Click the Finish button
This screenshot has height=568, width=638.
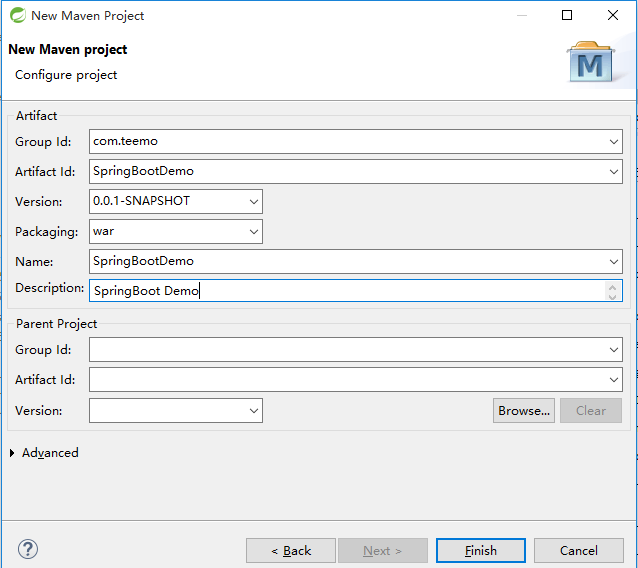[481, 551]
